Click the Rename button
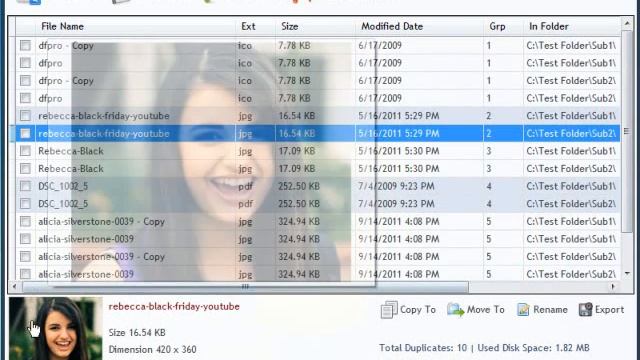This screenshot has width=640, height=360. [542, 310]
